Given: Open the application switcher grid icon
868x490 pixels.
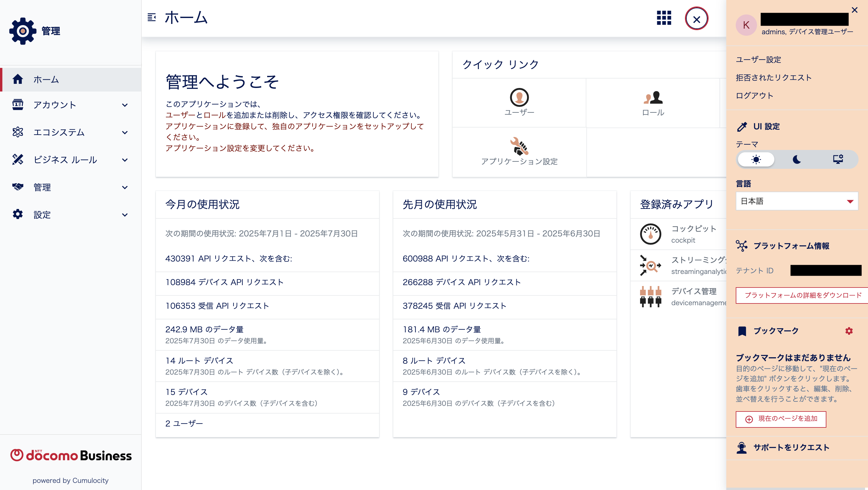Looking at the screenshot, I should [x=664, y=18].
